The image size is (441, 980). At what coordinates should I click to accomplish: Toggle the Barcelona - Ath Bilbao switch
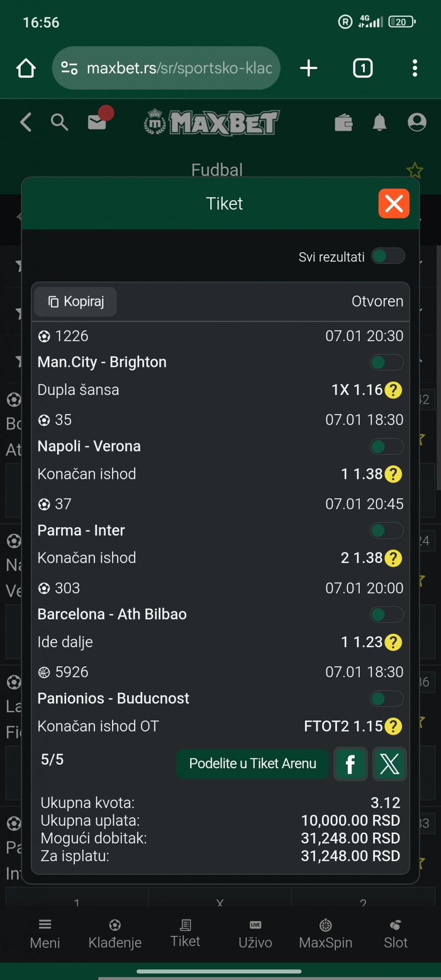[386, 614]
